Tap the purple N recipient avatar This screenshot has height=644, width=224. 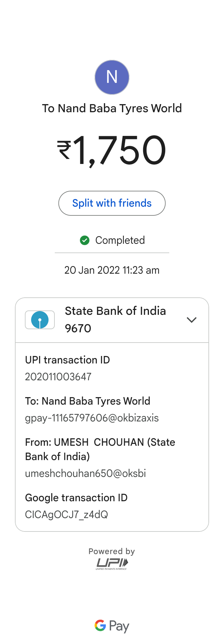[x=112, y=77]
